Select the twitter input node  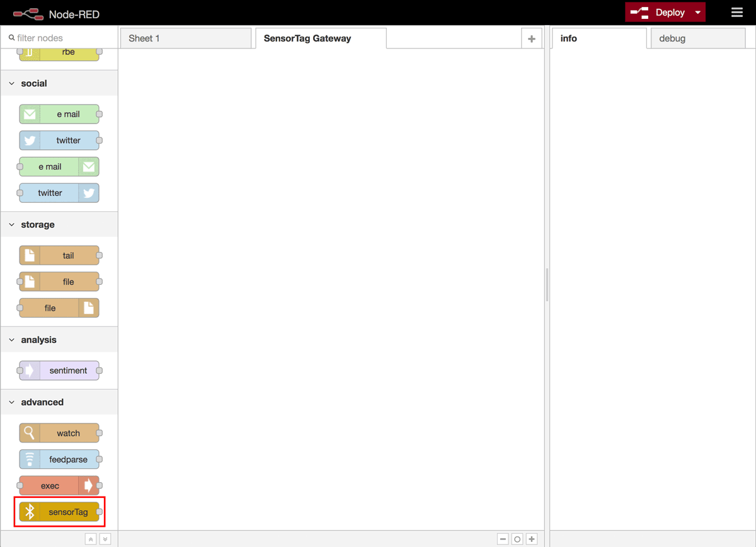[x=59, y=141]
